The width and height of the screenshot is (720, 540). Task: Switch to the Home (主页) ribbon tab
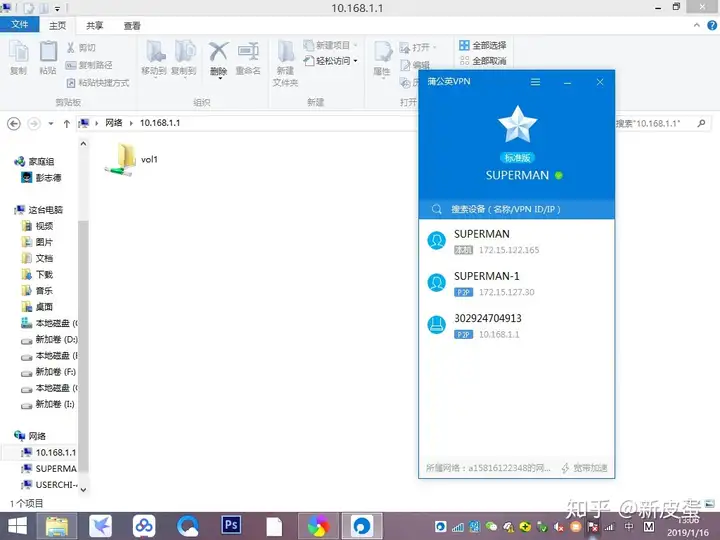[x=57, y=26]
